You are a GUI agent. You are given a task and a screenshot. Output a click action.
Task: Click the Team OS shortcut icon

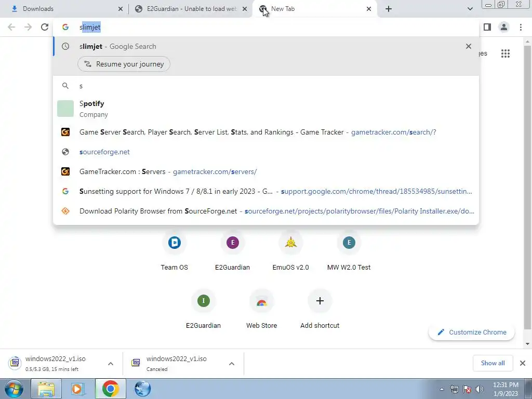(x=175, y=242)
